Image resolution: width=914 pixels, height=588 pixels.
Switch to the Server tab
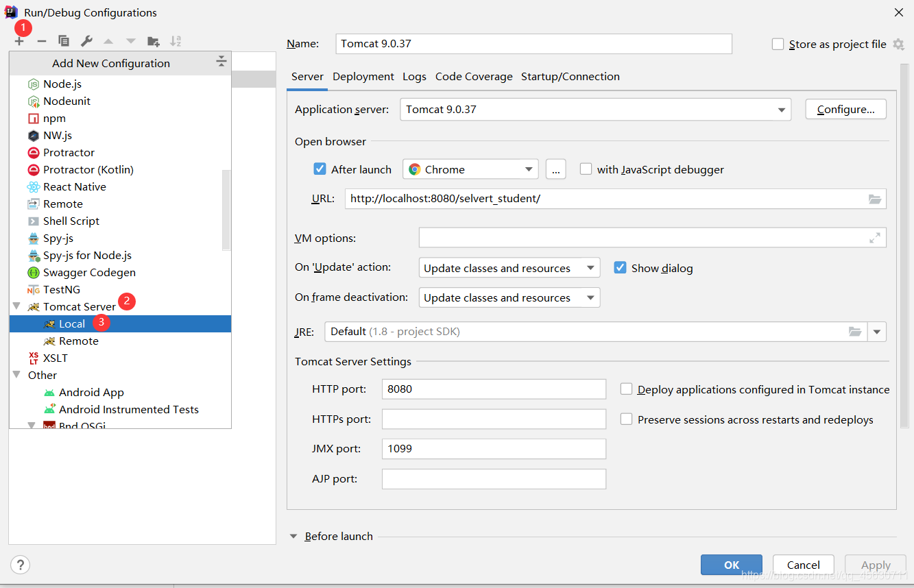coord(307,77)
